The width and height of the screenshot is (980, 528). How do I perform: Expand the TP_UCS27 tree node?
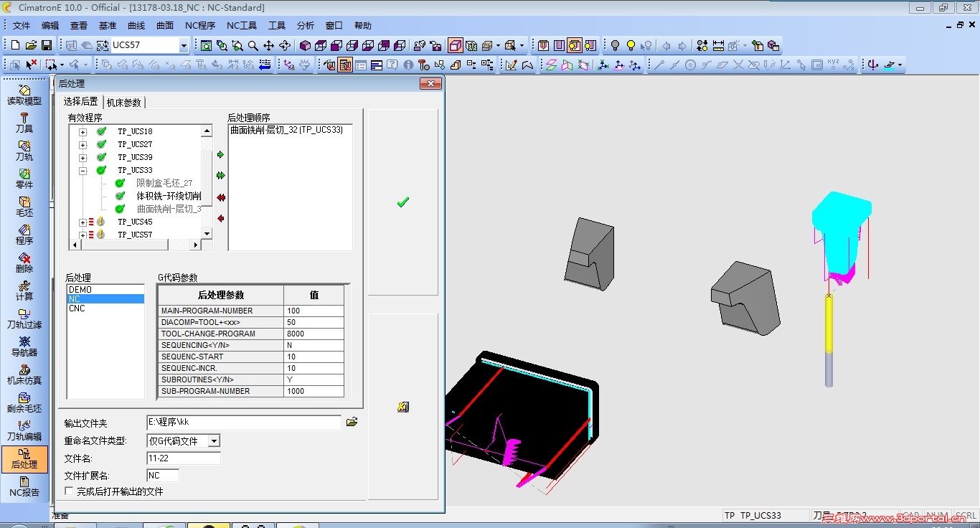click(83, 145)
